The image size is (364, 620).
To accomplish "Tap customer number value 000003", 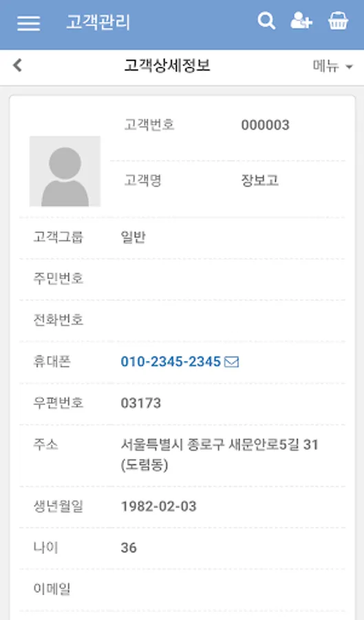I will pyautogui.click(x=266, y=125).
